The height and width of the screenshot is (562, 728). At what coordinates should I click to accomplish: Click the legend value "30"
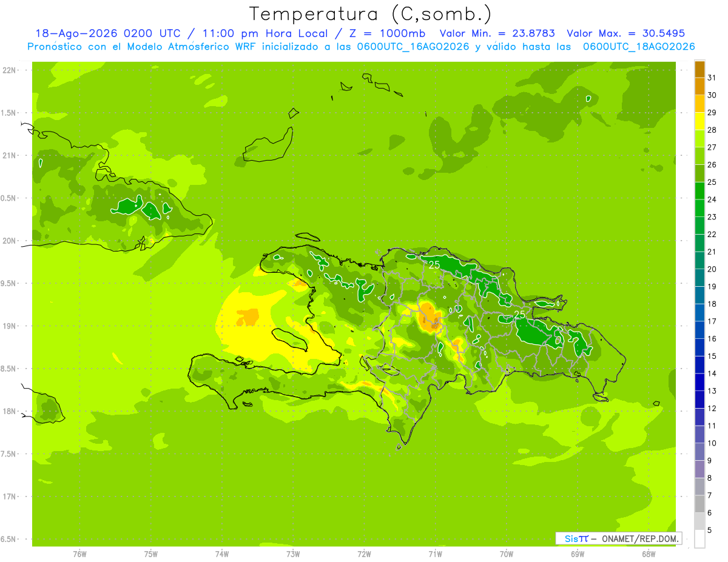click(x=712, y=95)
